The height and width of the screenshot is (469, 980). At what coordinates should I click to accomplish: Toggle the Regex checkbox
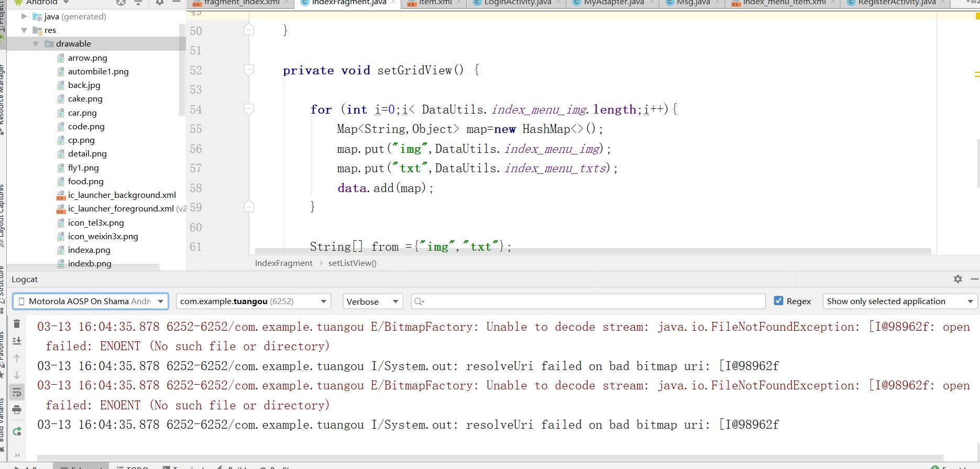pyautogui.click(x=778, y=301)
